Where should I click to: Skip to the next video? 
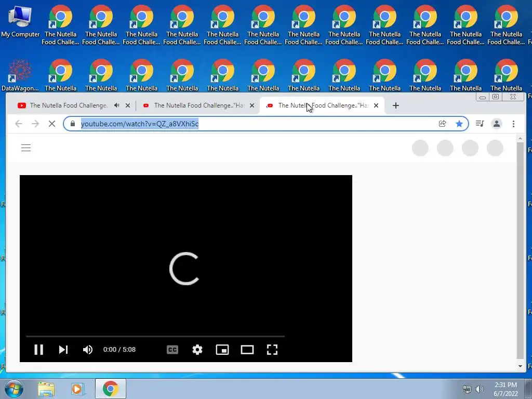(x=63, y=350)
